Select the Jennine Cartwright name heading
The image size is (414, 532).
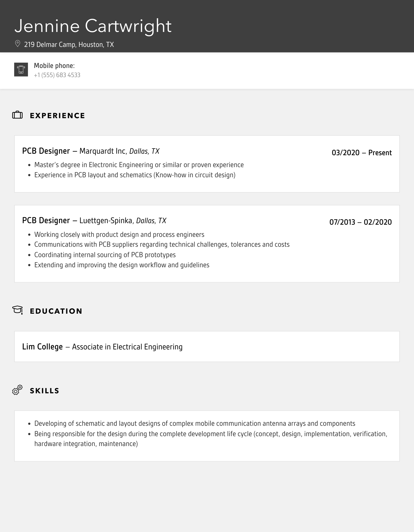[93, 26]
